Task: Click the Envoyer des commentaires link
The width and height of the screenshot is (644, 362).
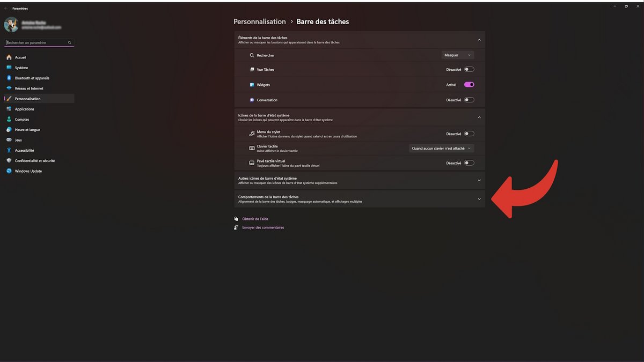Action: click(x=263, y=227)
